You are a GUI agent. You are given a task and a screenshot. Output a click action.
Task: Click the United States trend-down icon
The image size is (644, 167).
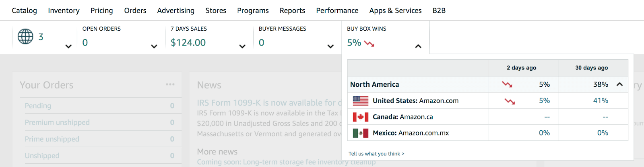(x=510, y=101)
